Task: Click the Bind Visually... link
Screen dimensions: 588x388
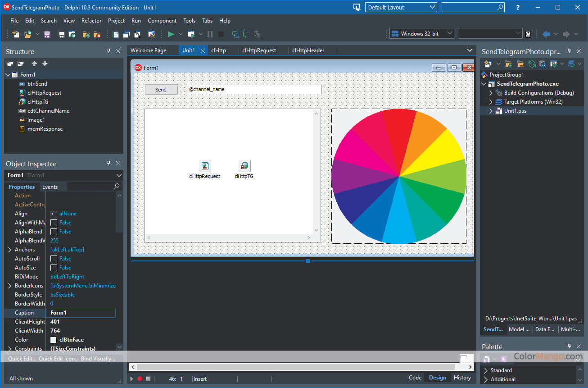Action: tap(99, 359)
